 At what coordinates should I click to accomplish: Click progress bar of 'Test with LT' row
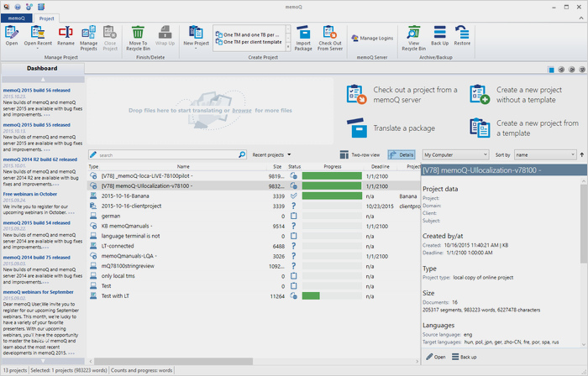(332, 296)
